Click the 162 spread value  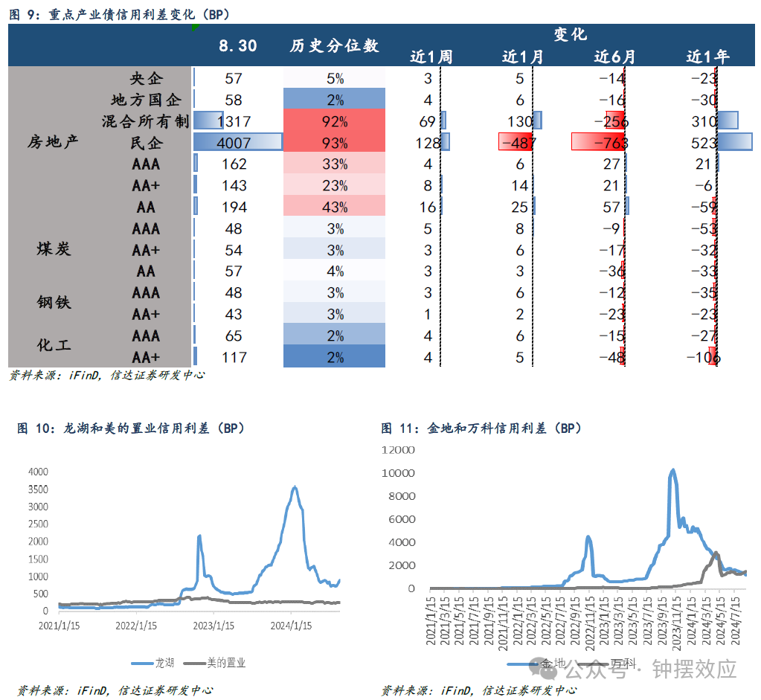(x=234, y=164)
